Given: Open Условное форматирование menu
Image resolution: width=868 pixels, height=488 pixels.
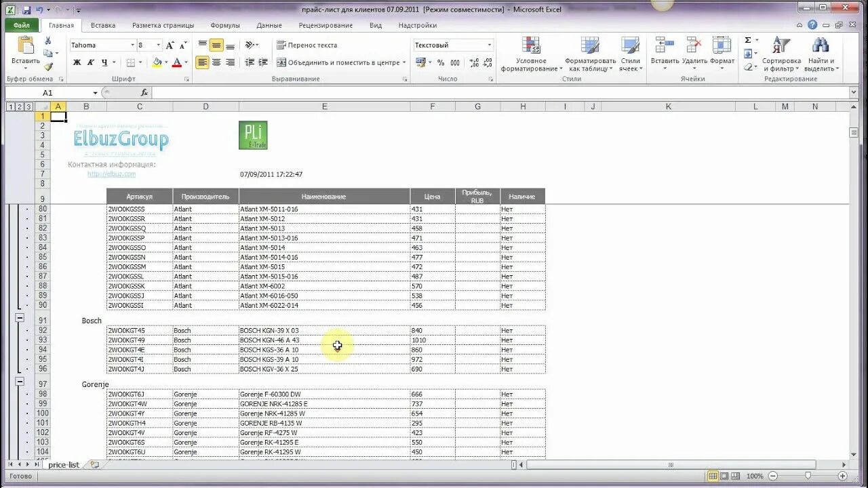Looking at the screenshot, I should click(531, 54).
